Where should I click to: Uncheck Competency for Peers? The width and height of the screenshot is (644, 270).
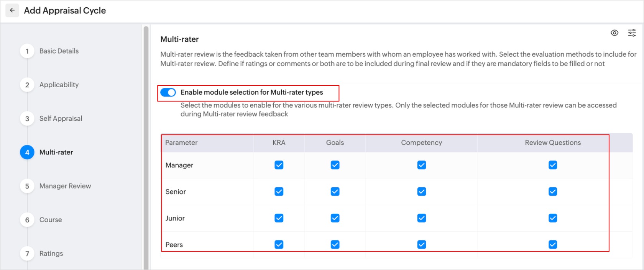tap(422, 244)
